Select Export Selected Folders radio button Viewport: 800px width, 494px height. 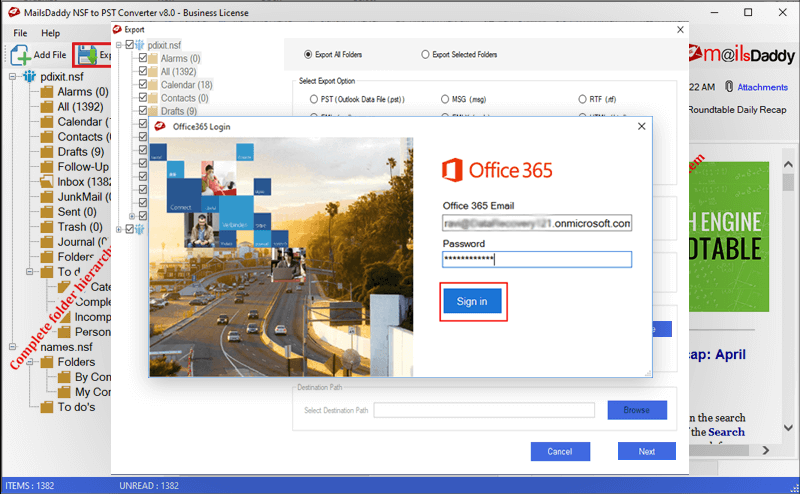point(425,54)
